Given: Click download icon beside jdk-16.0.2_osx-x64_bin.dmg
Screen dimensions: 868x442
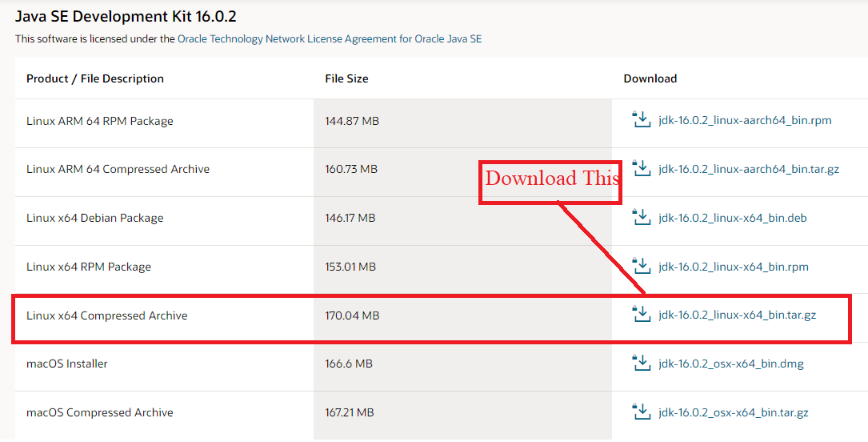Looking at the screenshot, I should coord(641,363).
